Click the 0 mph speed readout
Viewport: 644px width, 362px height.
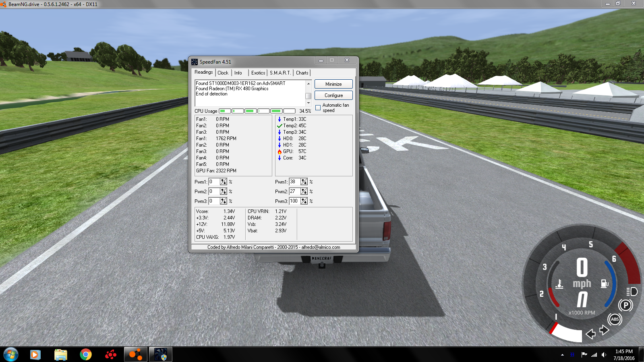tap(582, 273)
